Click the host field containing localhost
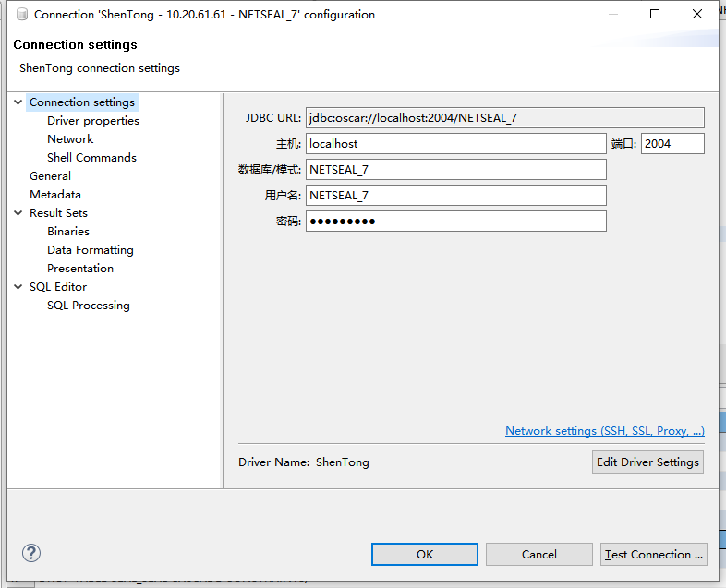Image resolution: width=726 pixels, height=588 pixels. (455, 144)
